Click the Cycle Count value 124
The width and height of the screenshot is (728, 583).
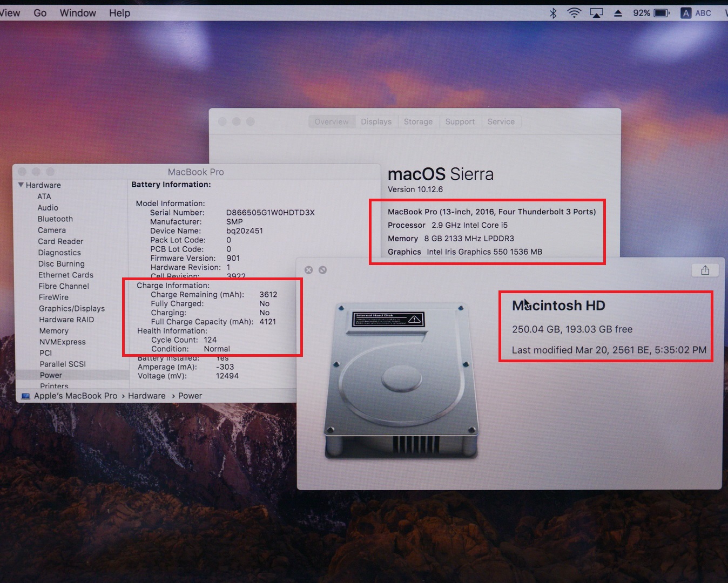click(210, 340)
